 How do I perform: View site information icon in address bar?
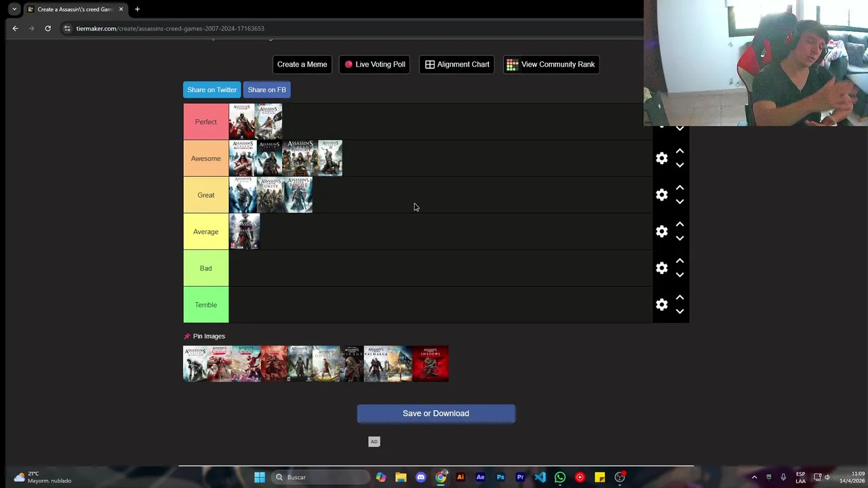pyautogui.click(x=66, y=28)
